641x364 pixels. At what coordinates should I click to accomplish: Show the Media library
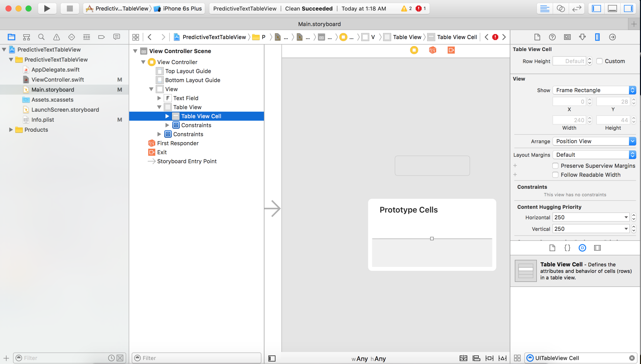[x=597, y=248]
